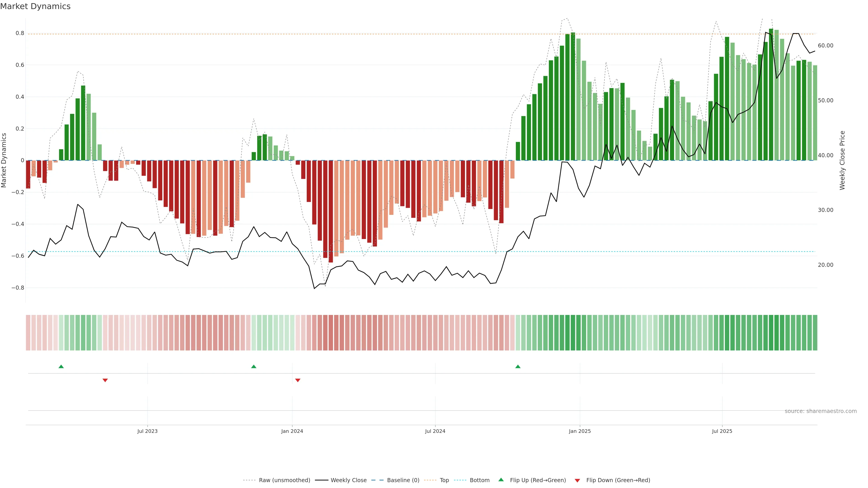Click the red Flip Down marker near Jan 2024
Screen dimensions: 868x488
(297, 380)
